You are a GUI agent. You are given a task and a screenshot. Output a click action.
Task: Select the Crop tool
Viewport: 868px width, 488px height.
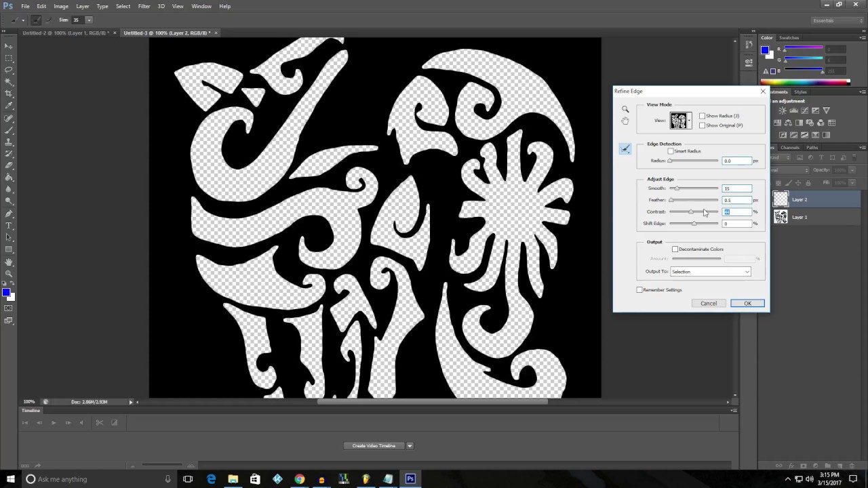pos(9,94)
